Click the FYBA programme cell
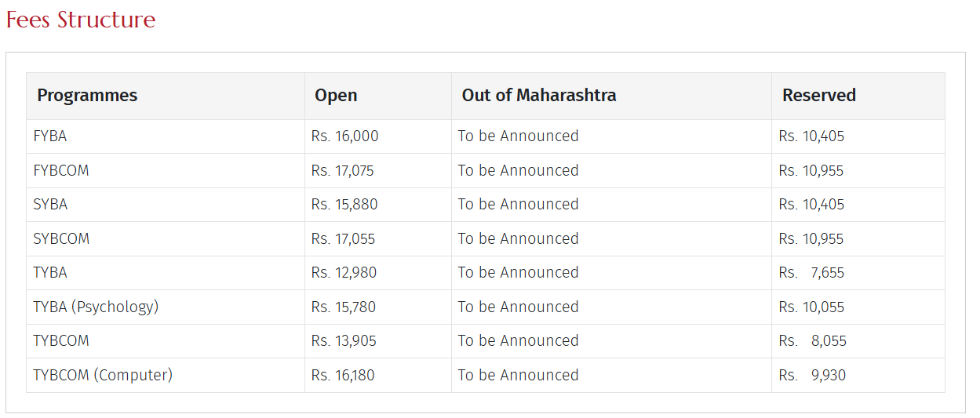Viewport: 980px width, 418px height. pyautogui.click(x=50, y=136)
